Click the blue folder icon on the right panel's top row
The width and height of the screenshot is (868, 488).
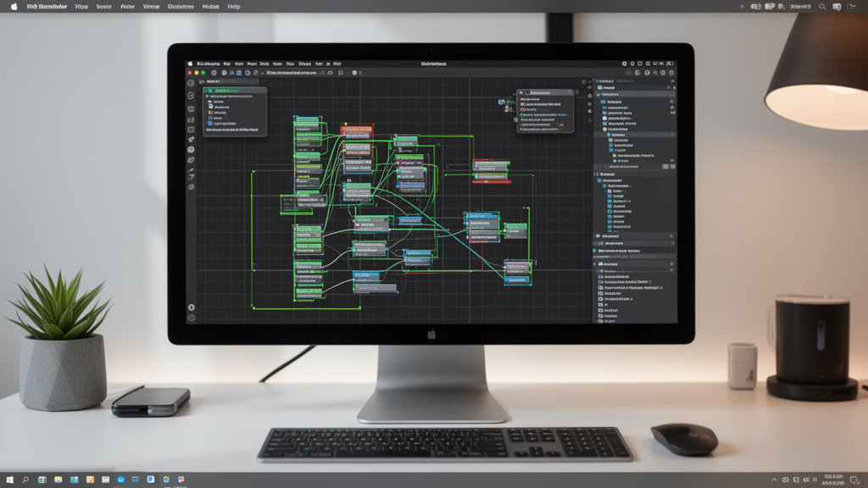tap(600, 88)
